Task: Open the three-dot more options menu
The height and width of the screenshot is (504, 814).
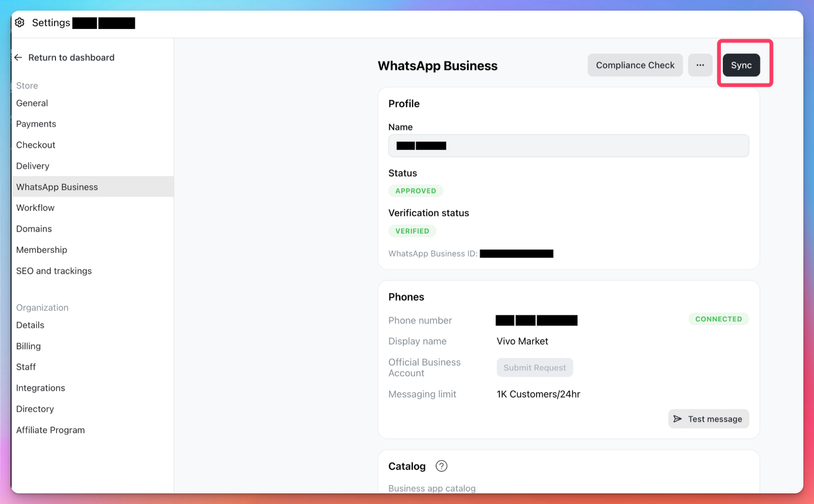Action: coord(700,65)
